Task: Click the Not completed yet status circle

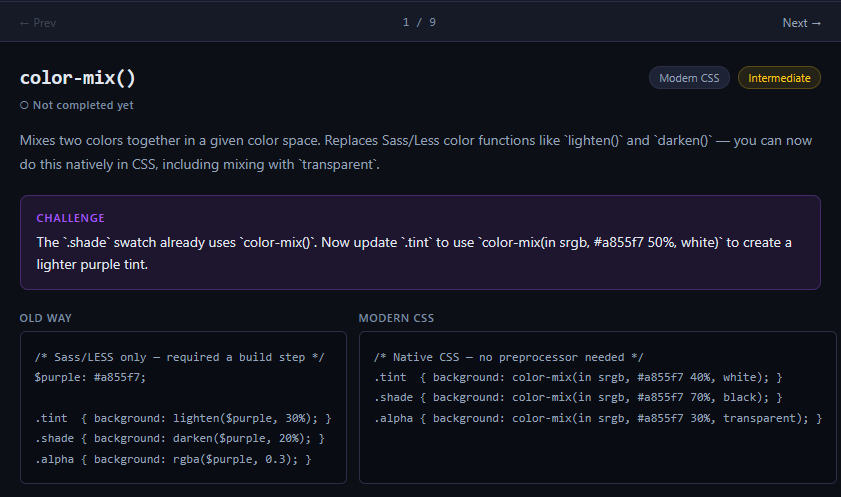Action: click(24, 105)
